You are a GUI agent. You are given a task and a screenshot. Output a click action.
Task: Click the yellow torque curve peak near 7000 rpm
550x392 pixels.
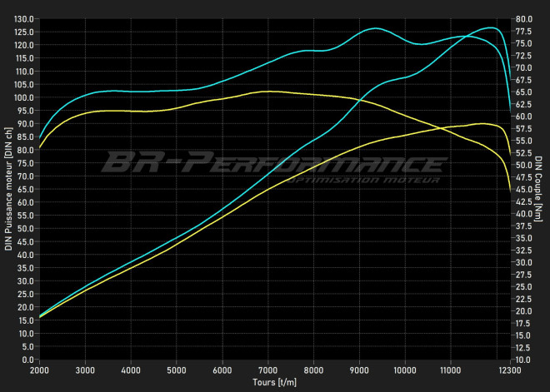pyautogui.click(x=267, y=92)
